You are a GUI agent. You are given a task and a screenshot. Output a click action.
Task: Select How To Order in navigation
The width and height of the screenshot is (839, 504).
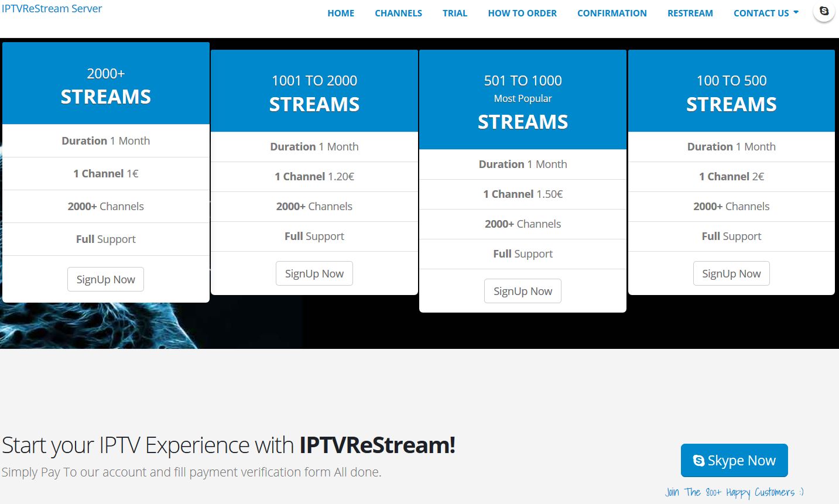[522, 13]
